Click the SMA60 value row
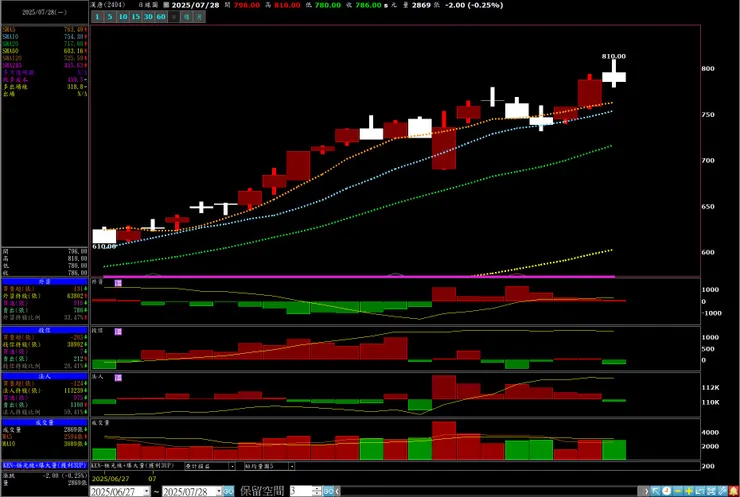The image size is (740, 497). (x=44, y=51)
